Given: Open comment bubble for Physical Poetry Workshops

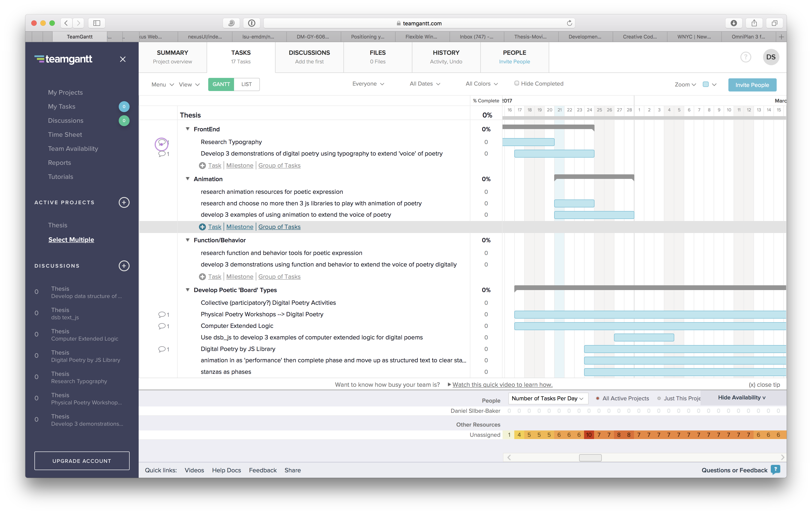Looking at the screenshot, I should pos(164,315).
